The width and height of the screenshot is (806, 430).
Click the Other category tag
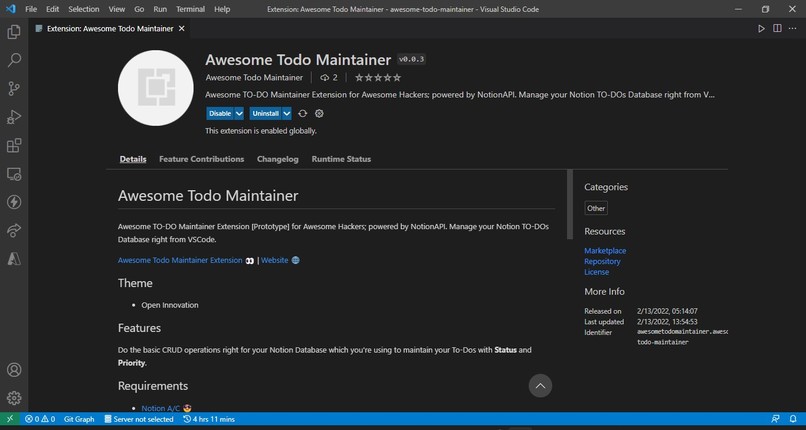[596, 208]
